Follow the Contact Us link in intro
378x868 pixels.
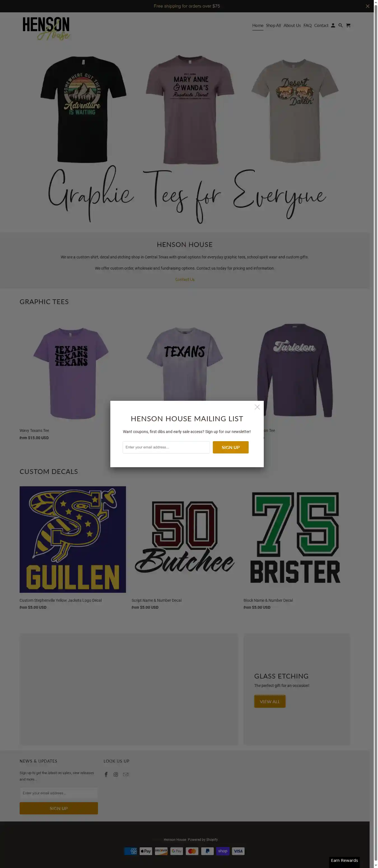[185, 279]
